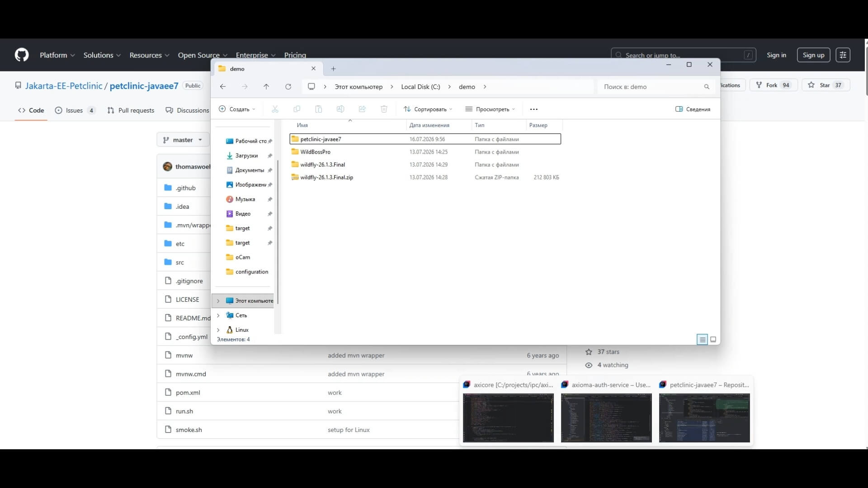Sort by Дата изменения column header

429,125
